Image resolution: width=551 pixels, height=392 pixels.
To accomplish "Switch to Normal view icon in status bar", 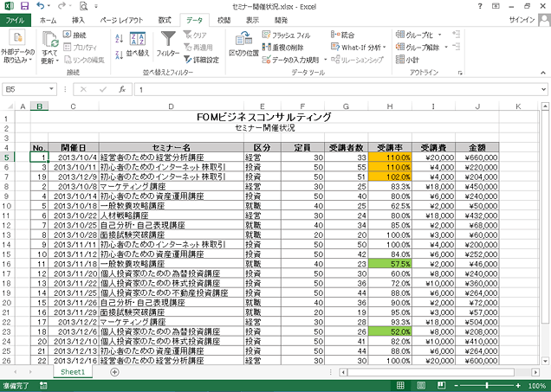I will tap(400, 385).
